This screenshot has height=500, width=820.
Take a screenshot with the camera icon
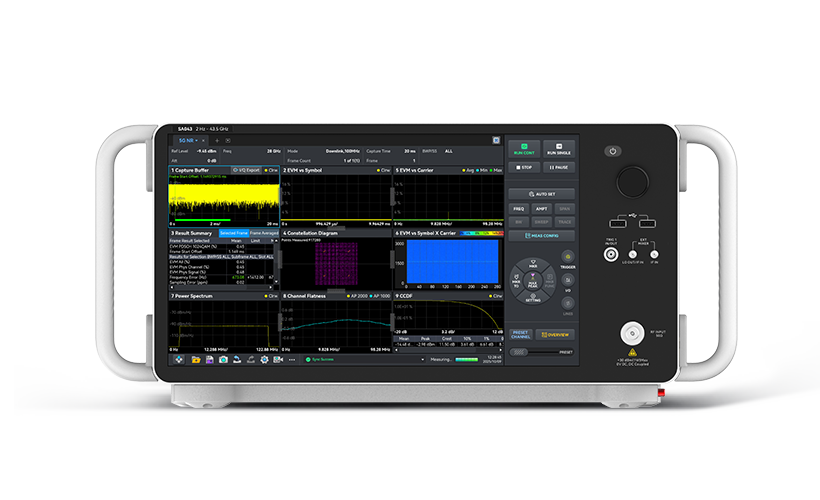click(223, 360)
